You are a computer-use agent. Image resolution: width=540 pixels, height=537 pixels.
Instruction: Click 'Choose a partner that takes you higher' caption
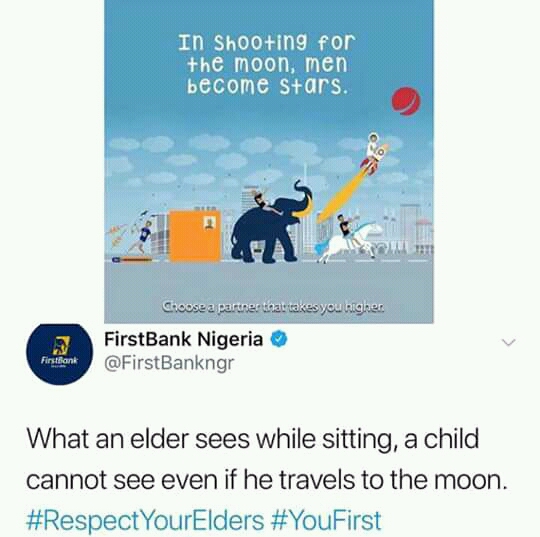[x=272, y=306]
